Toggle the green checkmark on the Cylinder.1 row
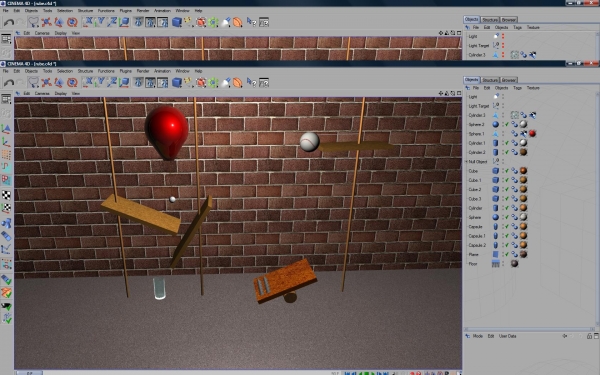This screenshot has width=600, height=375. coord(507,143)
